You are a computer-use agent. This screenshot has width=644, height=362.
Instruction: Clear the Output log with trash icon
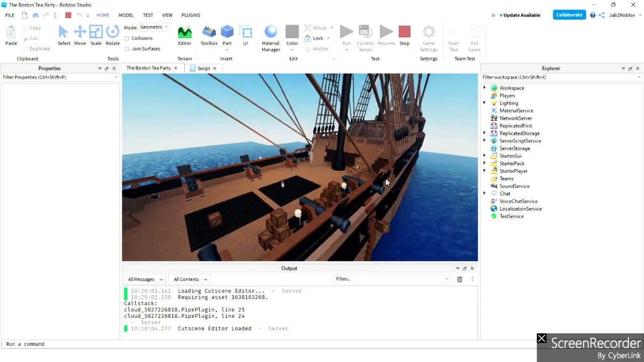(x=459, y=279)
